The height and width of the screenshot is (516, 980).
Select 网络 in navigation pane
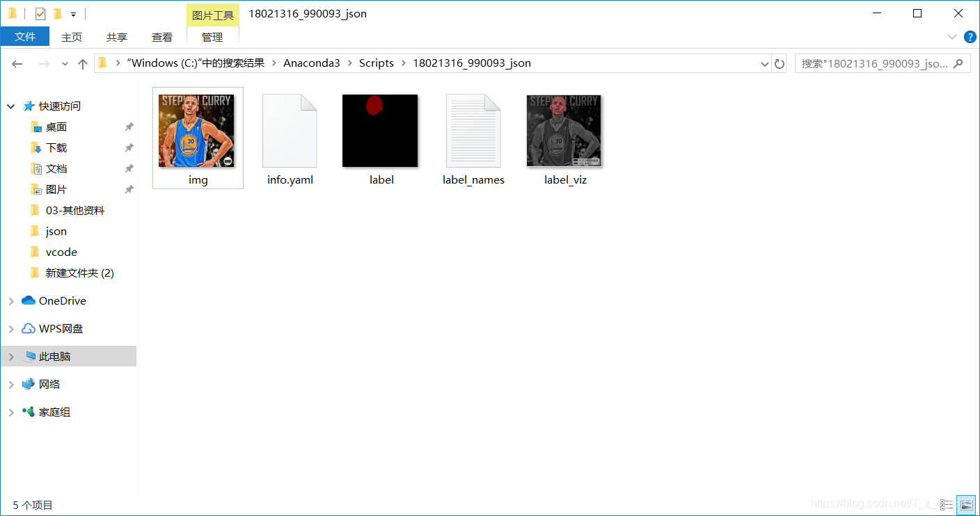[x=49, y=385]
